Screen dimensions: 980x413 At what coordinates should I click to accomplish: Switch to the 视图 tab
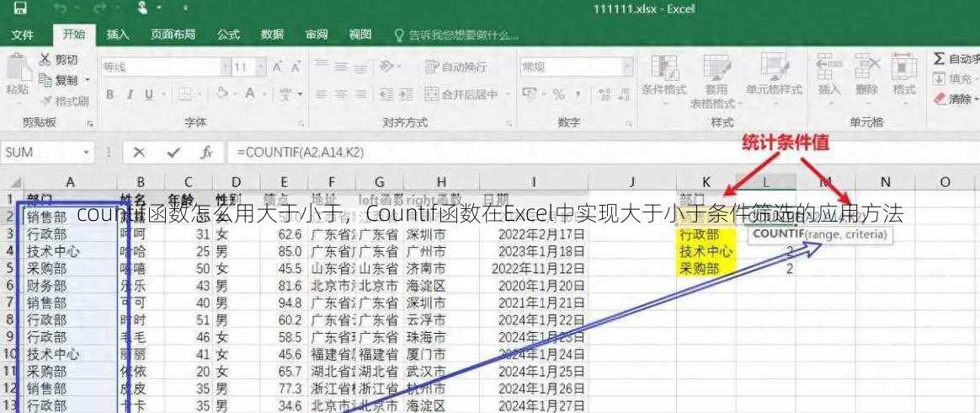360,35
